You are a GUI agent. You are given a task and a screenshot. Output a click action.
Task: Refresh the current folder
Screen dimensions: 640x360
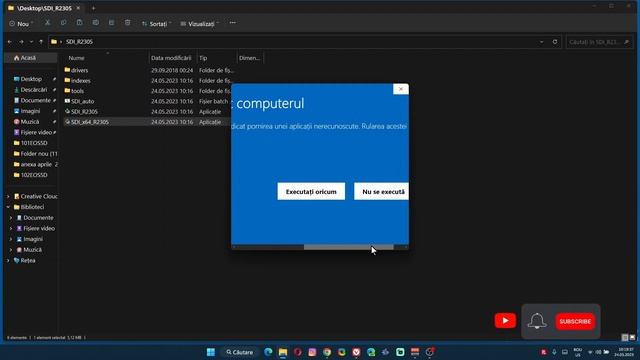[x=555, y=42]
